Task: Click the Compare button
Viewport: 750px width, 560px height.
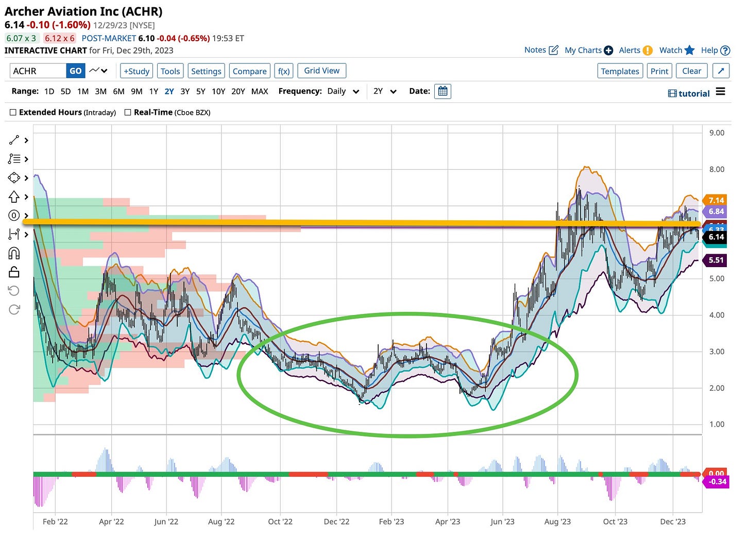Action: pyautogui.click(x=249, y=71)
